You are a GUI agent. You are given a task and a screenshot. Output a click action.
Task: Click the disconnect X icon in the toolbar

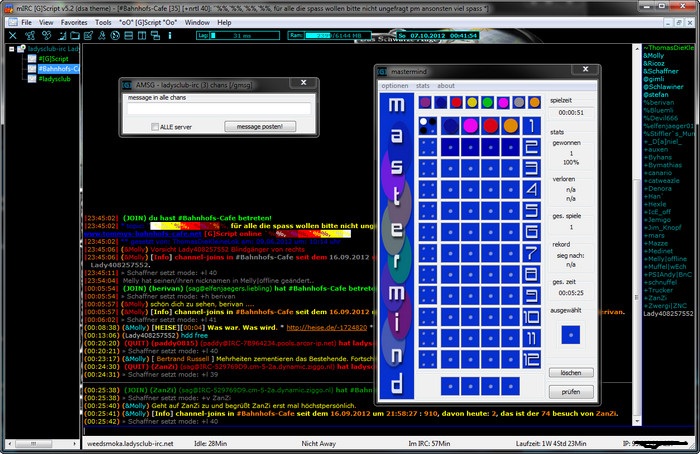click(x=12, y=35)
